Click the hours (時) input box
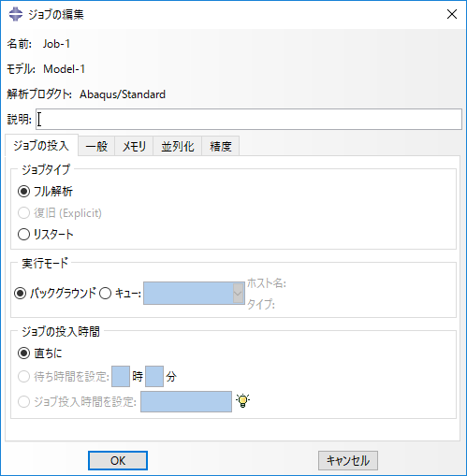 tap(121, 377)
